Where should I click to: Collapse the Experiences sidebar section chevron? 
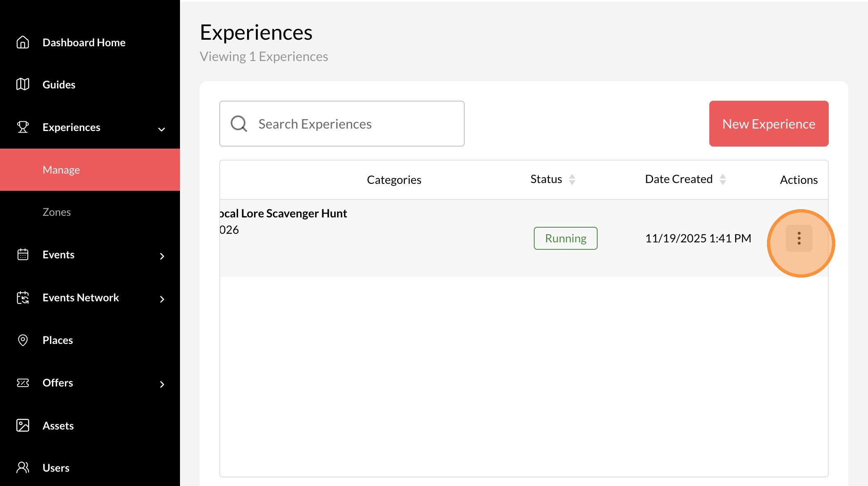click(x=162, y=129)
